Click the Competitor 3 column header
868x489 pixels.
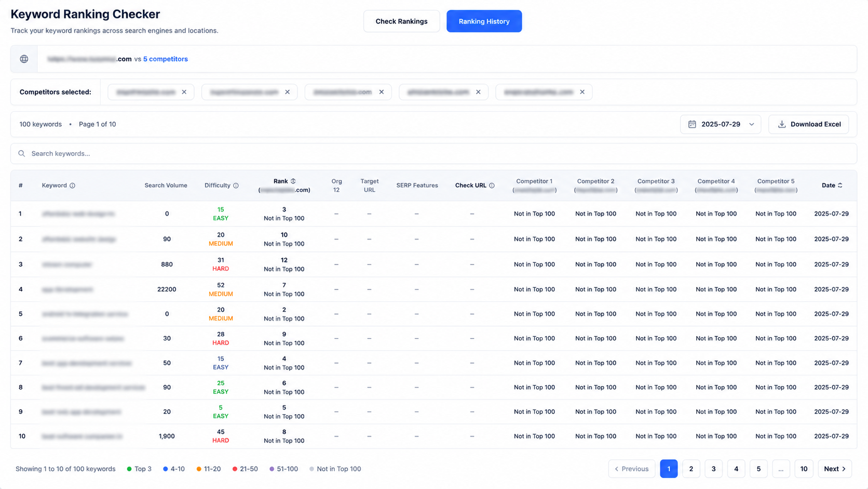[x=656, y=186]
